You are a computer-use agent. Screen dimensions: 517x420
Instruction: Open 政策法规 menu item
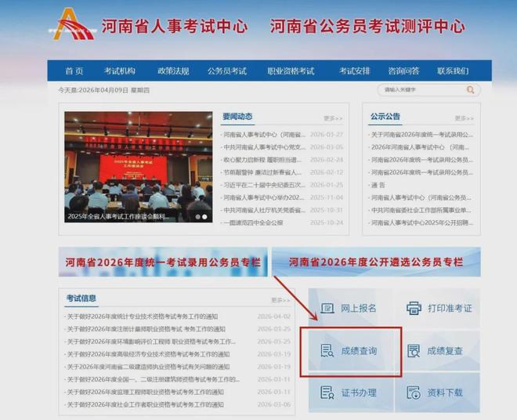(x=173, y=71)
